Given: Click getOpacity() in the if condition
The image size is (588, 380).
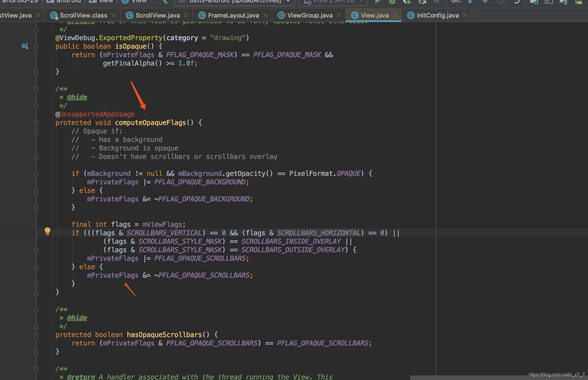Looking at the screenshot, I should tap(249, 174).
